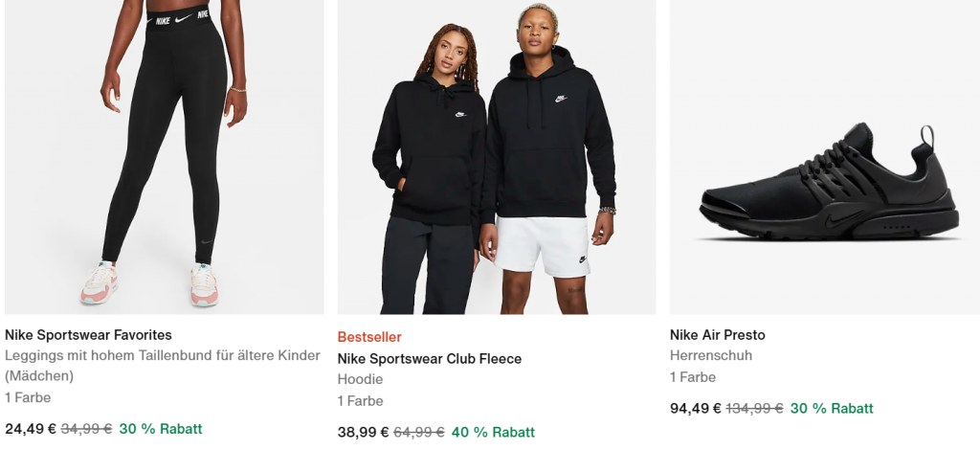Click "1 Farbe" below Herrenschuh
This screenshot has height=450, width=980.
[x=693, y=377]
